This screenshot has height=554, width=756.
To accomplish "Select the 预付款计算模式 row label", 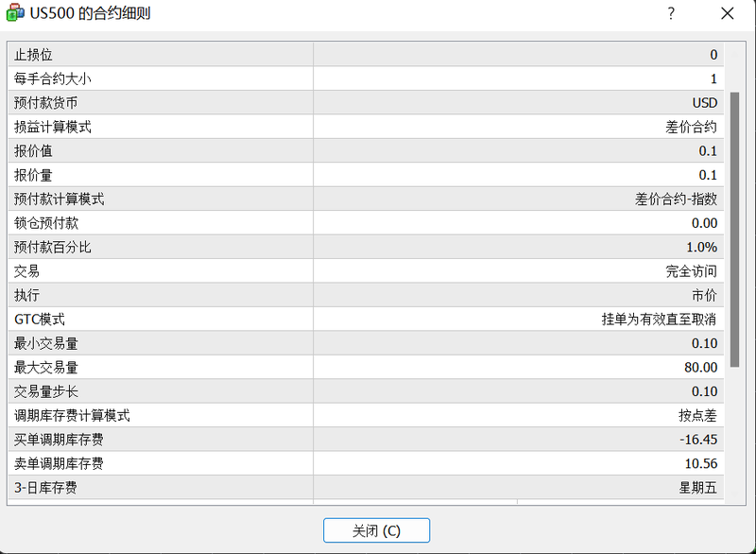I will pyautogui.click(x=59, y=199).
